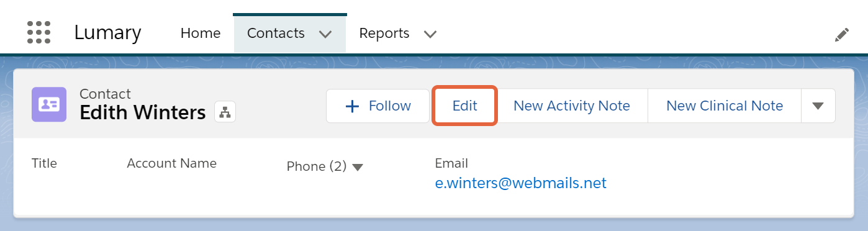Click the Account Name field label
Viewport: 868px width, 231px height.
point(172,163)
